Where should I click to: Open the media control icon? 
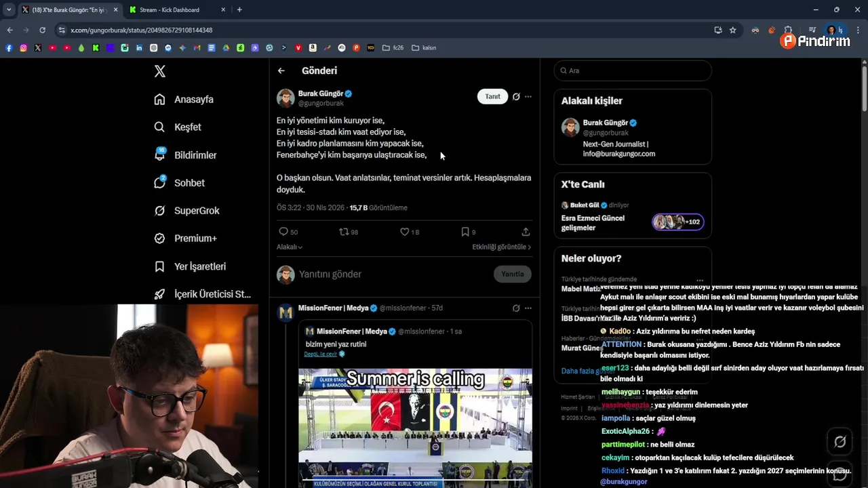pos(812,30)
